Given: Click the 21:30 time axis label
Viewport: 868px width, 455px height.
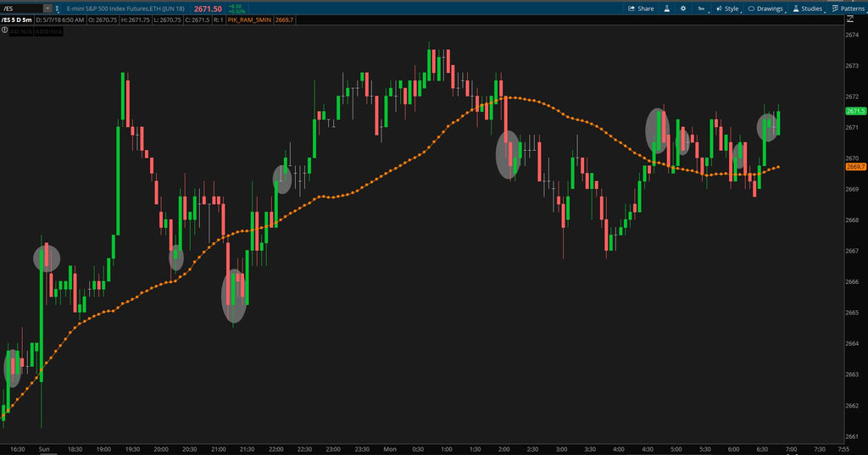Looking at the screenshot, I should 247,449.
